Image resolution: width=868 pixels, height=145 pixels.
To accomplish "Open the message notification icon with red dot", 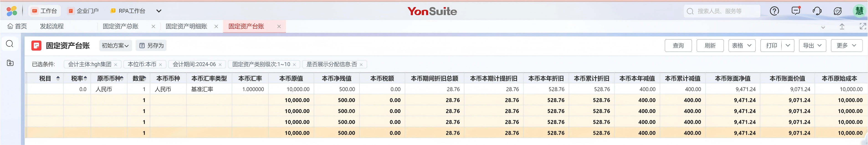I will [796, 11].
